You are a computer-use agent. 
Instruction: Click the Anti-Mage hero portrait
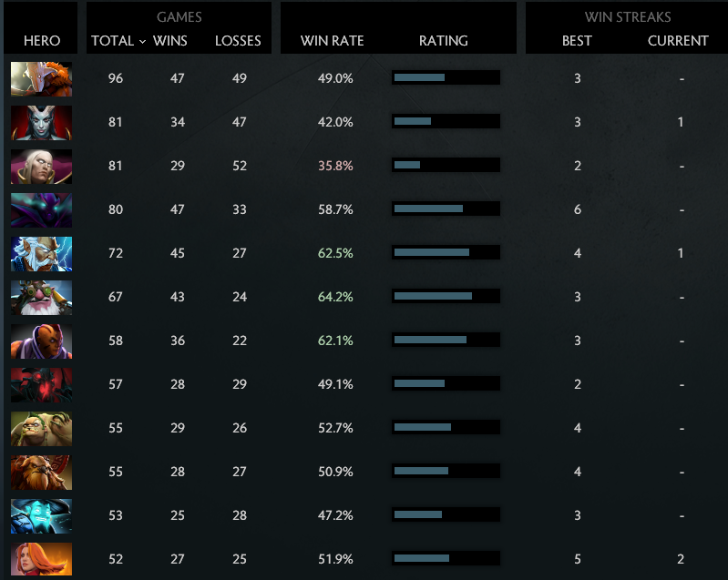pyautogui.click(x=41, y=341)
